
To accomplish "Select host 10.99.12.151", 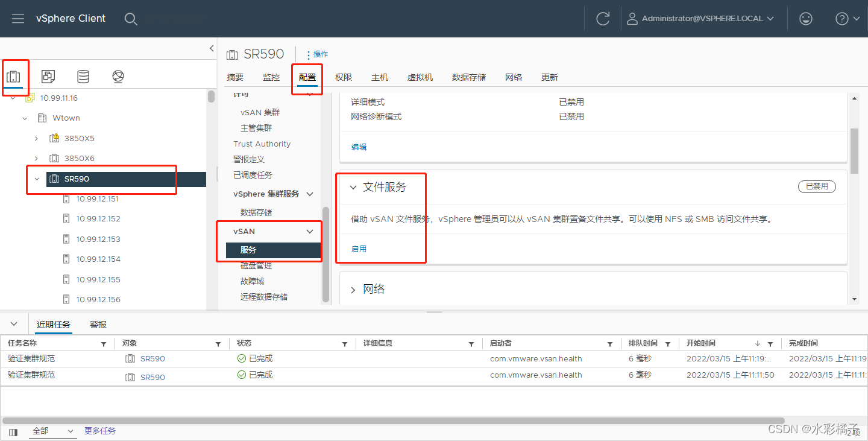I will coord(98,199).
